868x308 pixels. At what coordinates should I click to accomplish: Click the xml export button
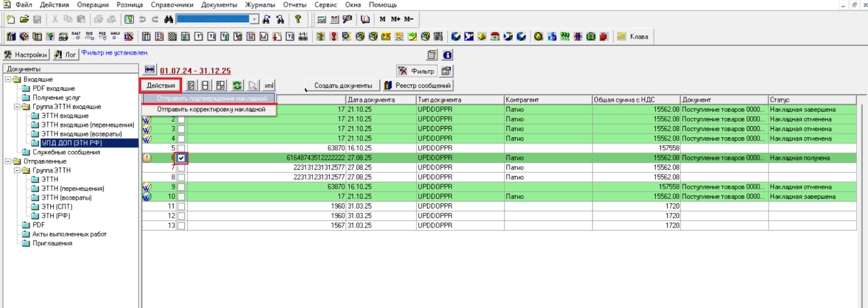tap(269, 85)
